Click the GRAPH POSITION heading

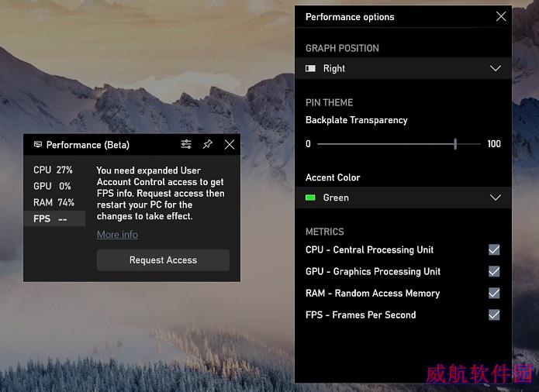[342, 48]
